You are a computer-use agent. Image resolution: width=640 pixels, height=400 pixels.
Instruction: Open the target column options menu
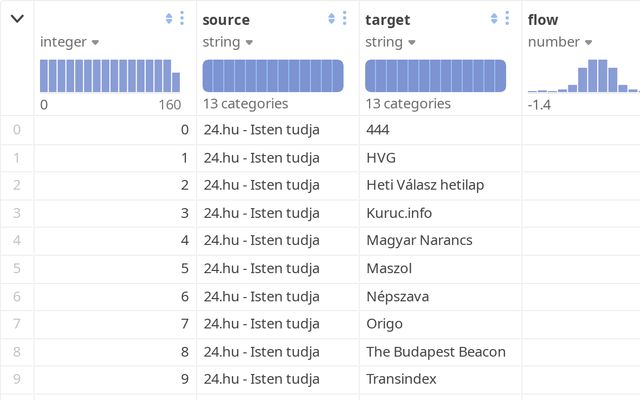coord(507,18)
